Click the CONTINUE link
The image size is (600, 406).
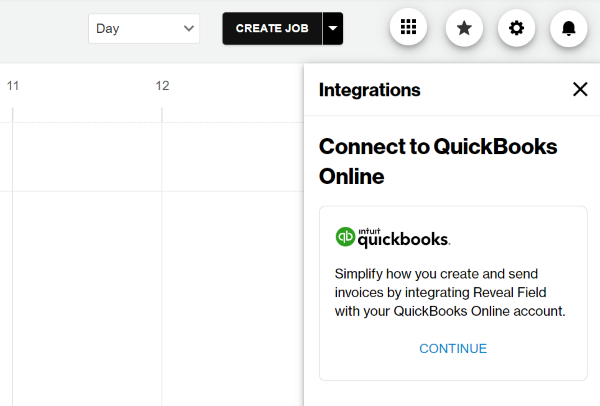tap(453, 349)
